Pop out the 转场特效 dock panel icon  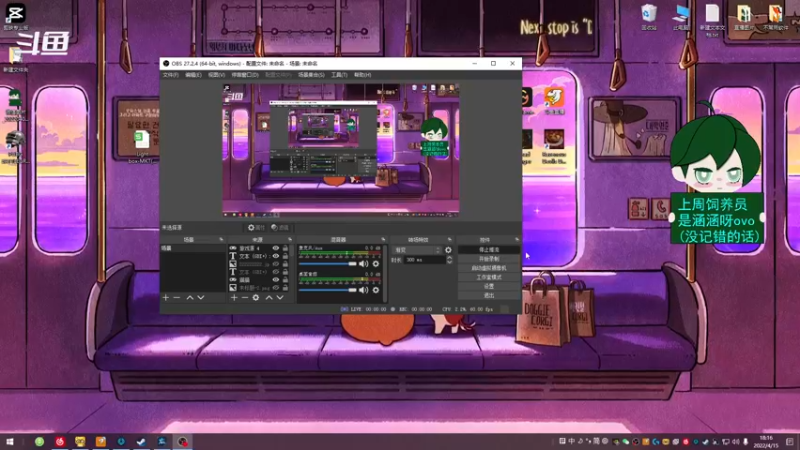[x=449, y=239]
